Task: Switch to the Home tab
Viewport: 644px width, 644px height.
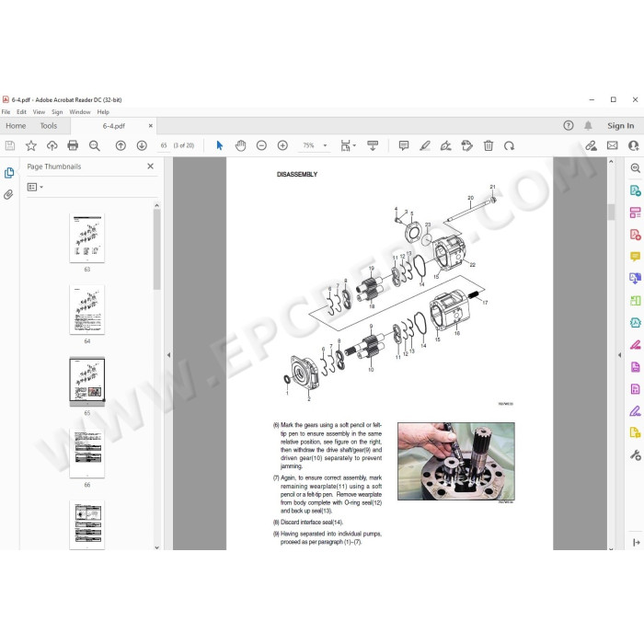Action: [16, 126]
